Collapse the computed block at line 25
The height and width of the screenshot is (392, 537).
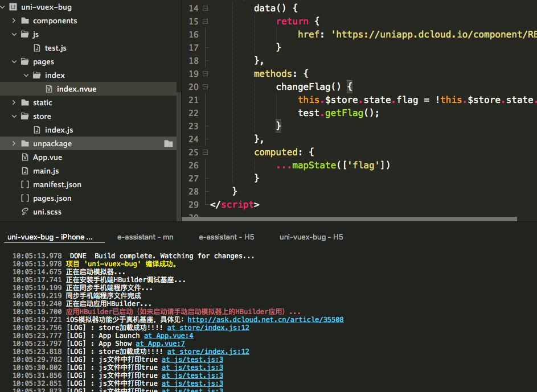[x=205, y=152]
